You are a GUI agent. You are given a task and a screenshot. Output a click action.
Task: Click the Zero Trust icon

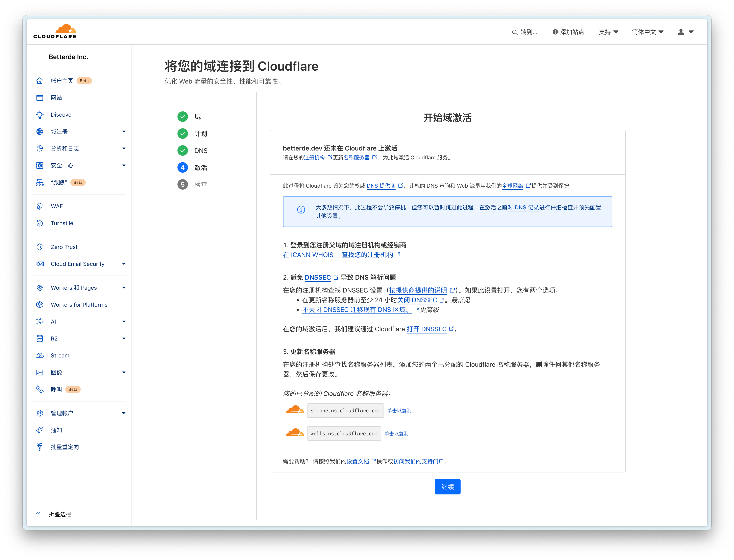coord(40,247)
